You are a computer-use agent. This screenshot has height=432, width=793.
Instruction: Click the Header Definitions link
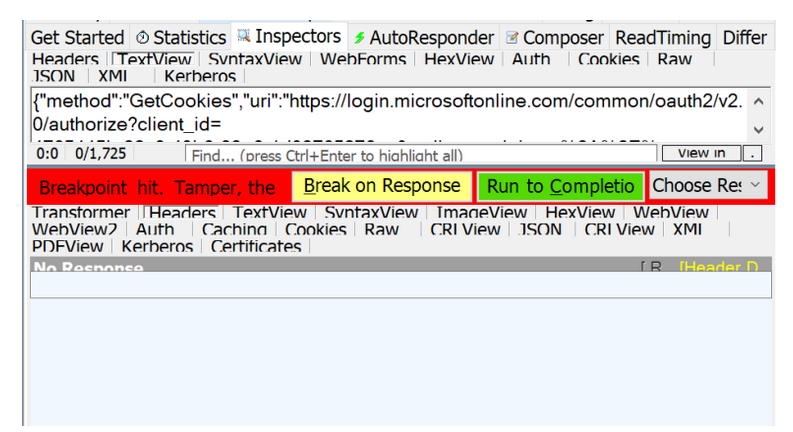click(x=718, y=266)
